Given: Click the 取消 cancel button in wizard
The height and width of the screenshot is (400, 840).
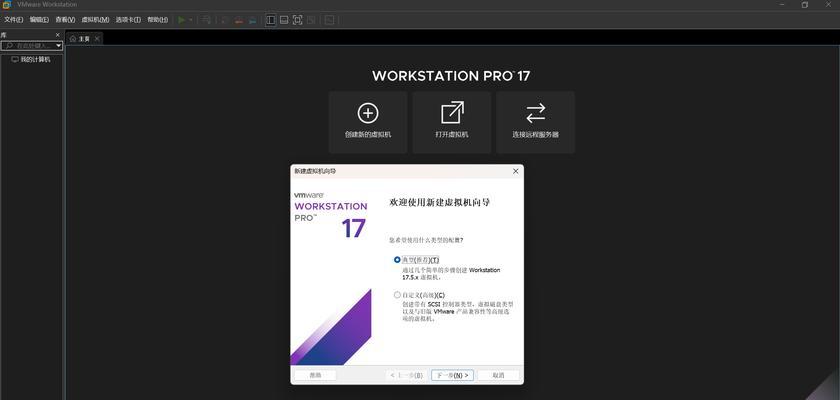Looking at the screenshot, I should 499,375.
